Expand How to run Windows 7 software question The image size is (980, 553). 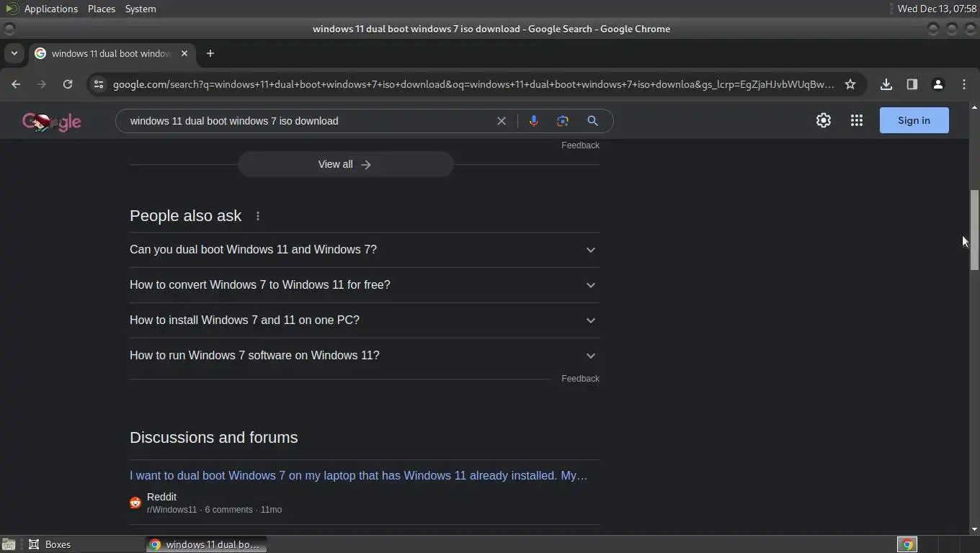364,356
